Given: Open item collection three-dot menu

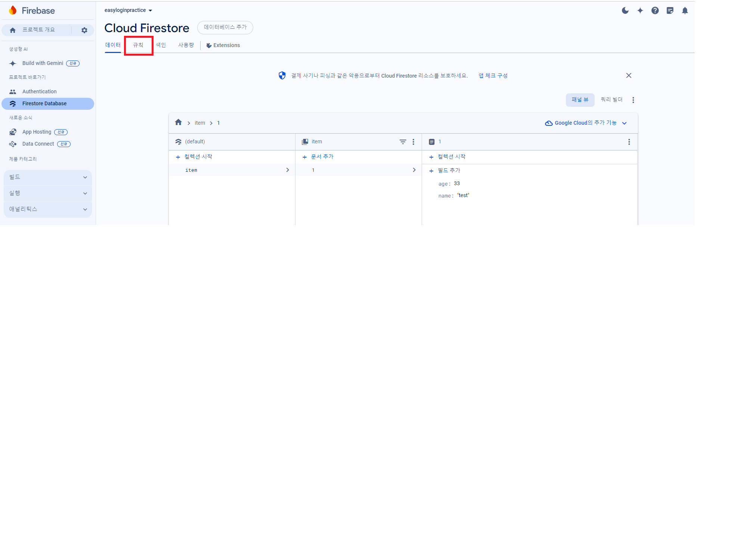Looking at the screenshot, I should pyautogui.click(x=413, y=142).
